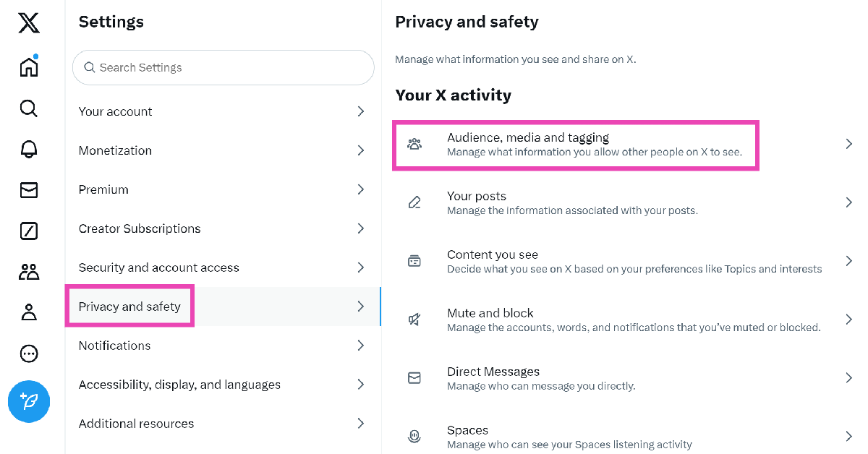
Task: Open Communities people icon in sidebar
Action: pyautogui.click(x=29, y=272)
